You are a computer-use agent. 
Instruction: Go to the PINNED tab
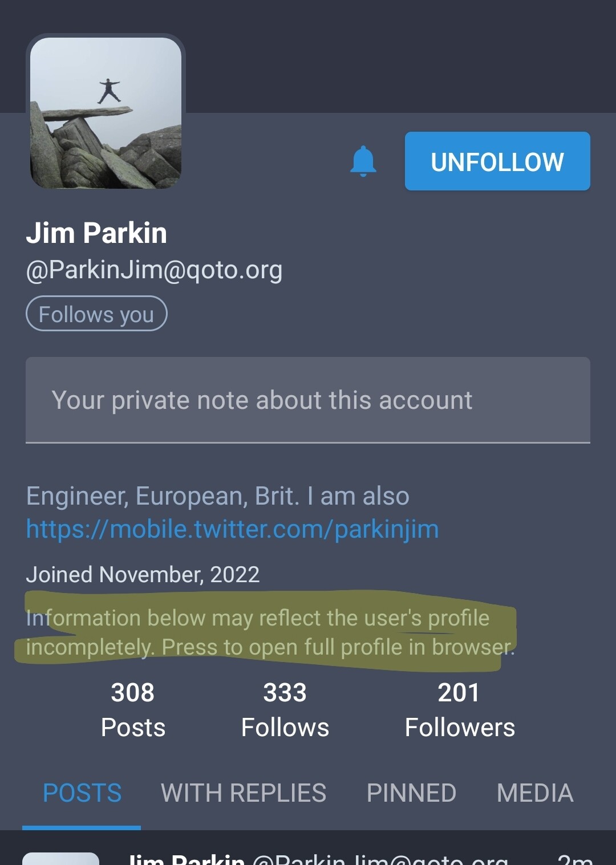pos(411,793)
